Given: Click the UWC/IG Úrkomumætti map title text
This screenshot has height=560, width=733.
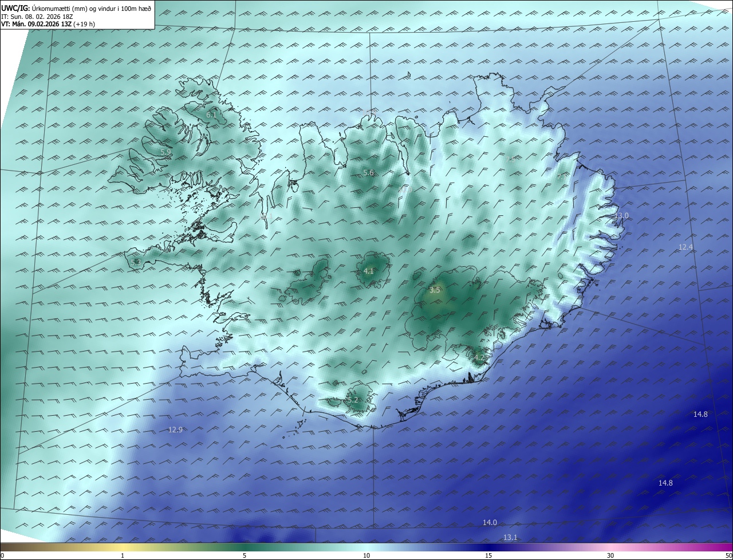Looking at the screenshot, I should (76, 7).
